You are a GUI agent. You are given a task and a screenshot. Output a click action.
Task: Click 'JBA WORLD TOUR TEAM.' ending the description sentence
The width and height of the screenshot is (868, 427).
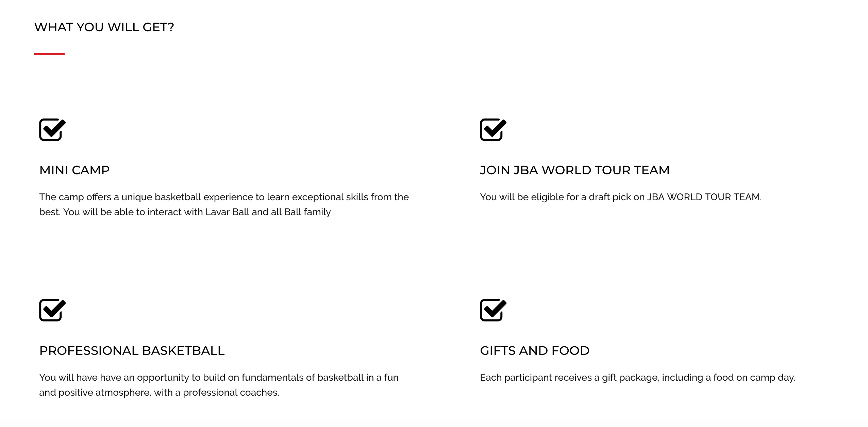click(704, 197)
